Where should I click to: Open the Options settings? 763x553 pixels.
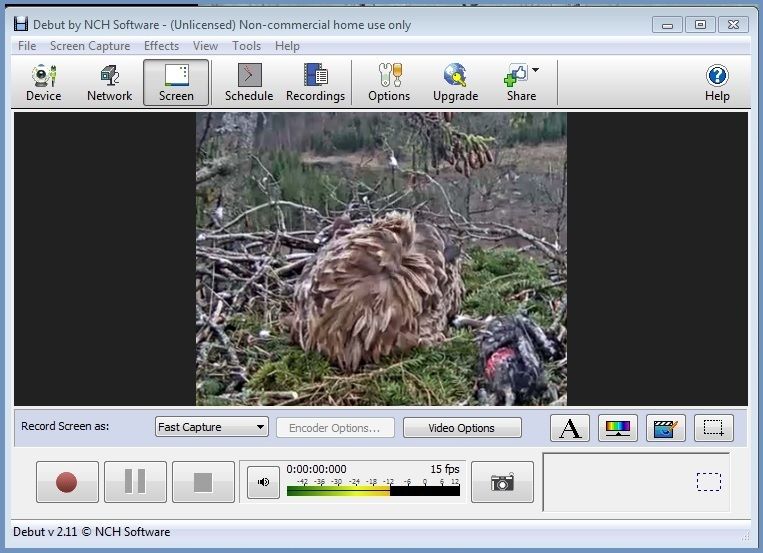tap(389, 83)
